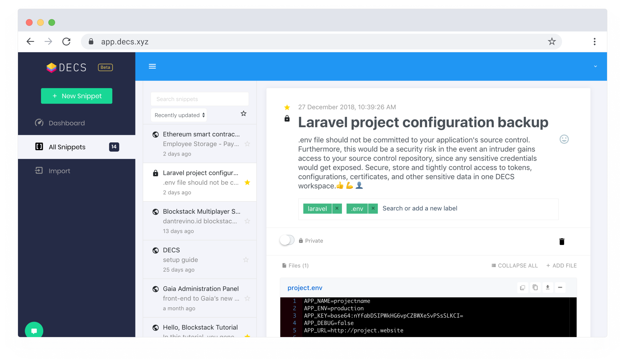Open the Recently updated sort dropdown
Screen dimensions: 625x364
point(179,115)
